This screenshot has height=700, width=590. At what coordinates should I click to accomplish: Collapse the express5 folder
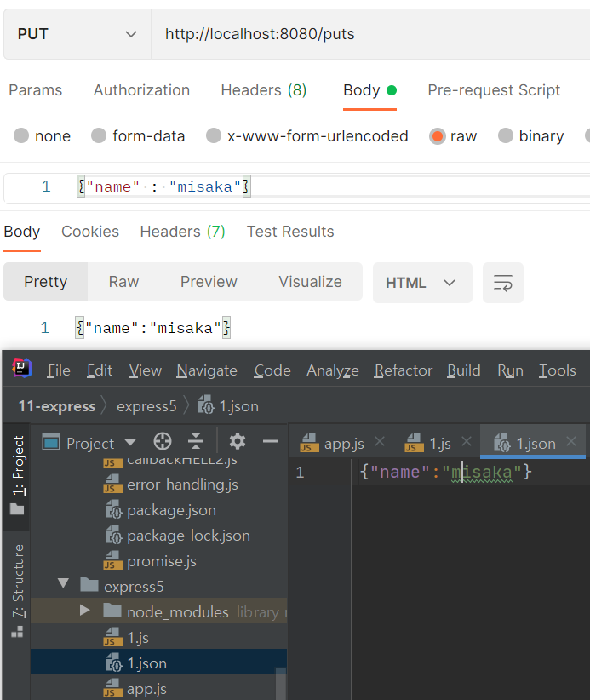tap(63, 584)
